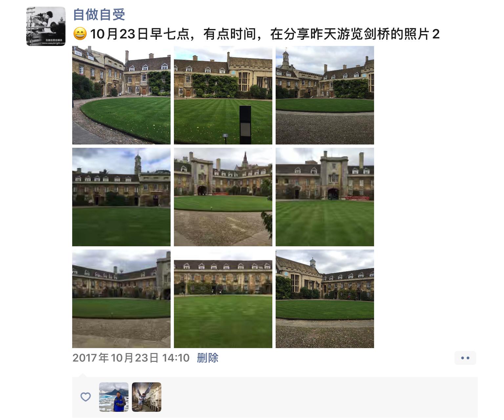504x420 pixels.
Task: Open bottom-left angled courtyard photo
Action: (x=121, y=299)
